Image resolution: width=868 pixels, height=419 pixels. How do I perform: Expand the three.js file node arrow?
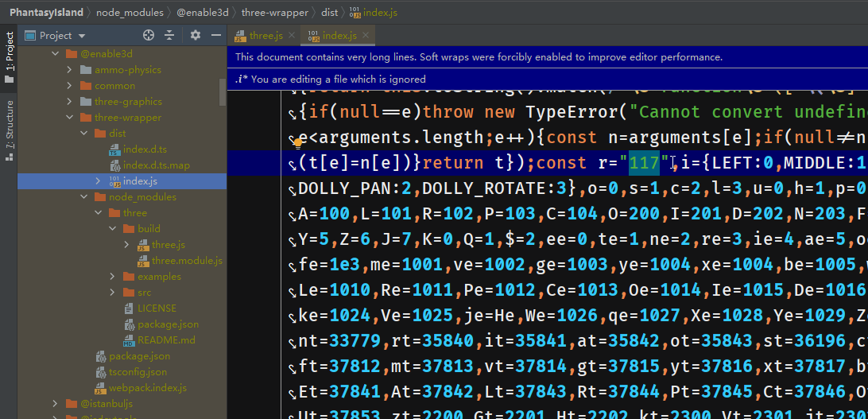(126, 245)
